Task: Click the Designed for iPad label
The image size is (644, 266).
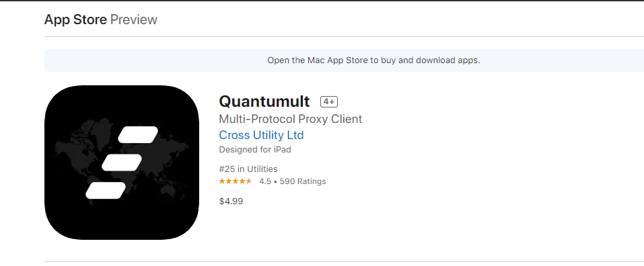Action: tap(255, 150)
